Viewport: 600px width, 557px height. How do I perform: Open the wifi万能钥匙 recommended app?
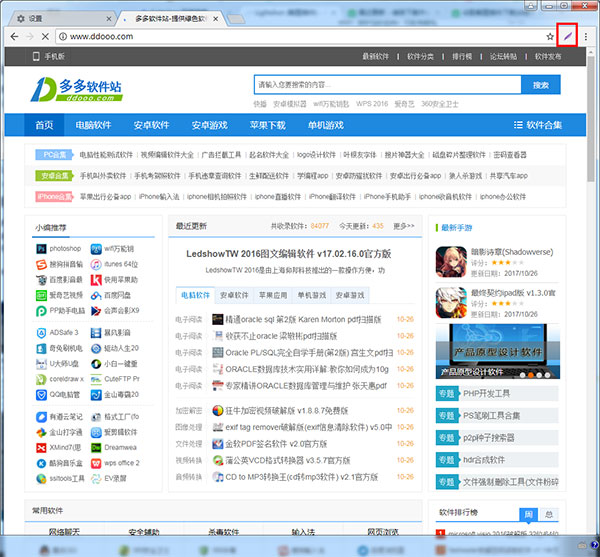[112, 249]
